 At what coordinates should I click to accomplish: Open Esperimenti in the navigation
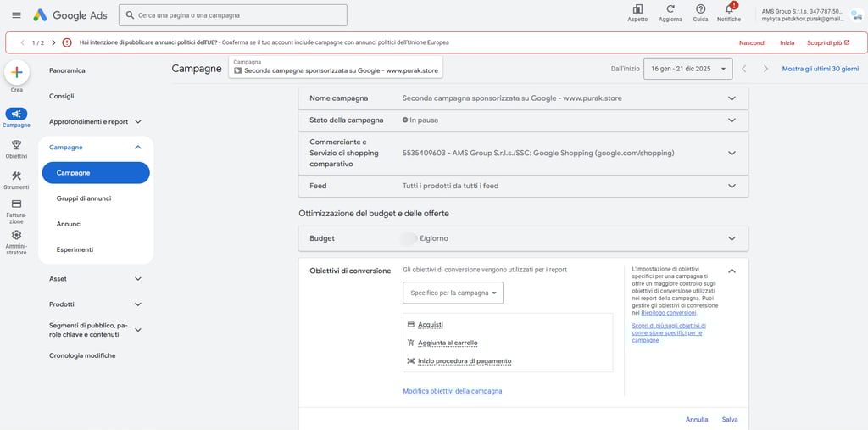click(x=75, y=249)
